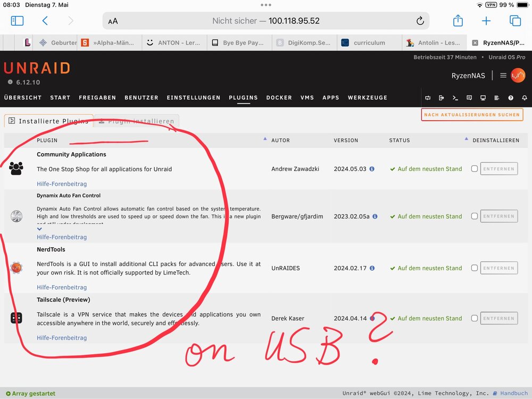Image resolution: width=532 pixels, height=399 pixels.
Task: Close the RyzenNAS tab via its X icon
Action: coord(475,43)
